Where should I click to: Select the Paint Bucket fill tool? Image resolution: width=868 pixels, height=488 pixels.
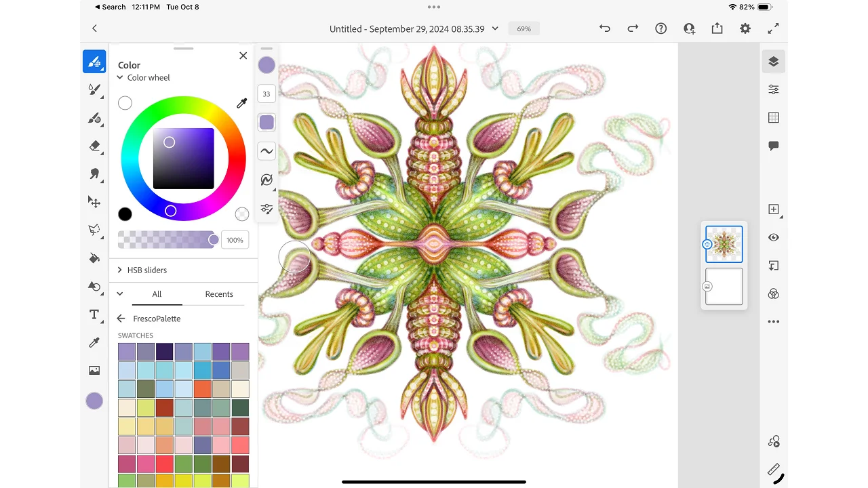[94, 258]
